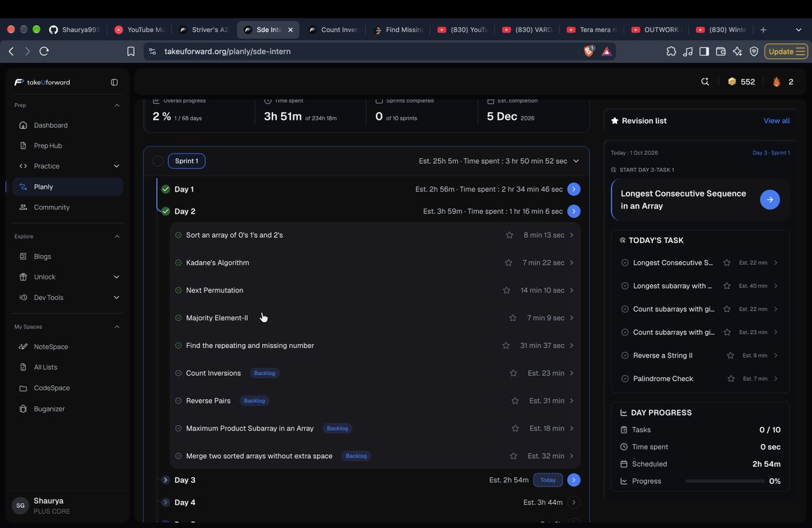Expand Day 3 tree chevron

pyautogui.click(x=165, y=480)
